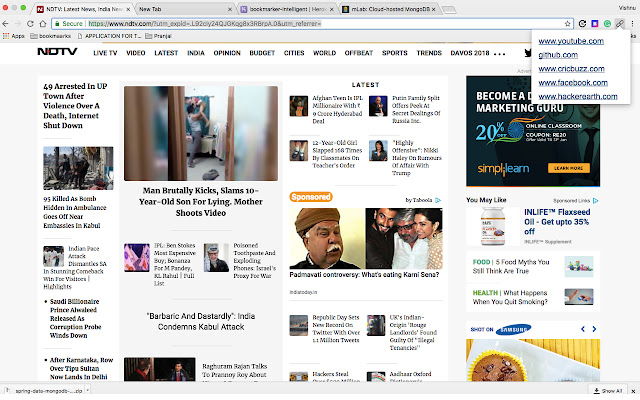Open the Apps shortcut in bookmarks bar

click(12, 35)
